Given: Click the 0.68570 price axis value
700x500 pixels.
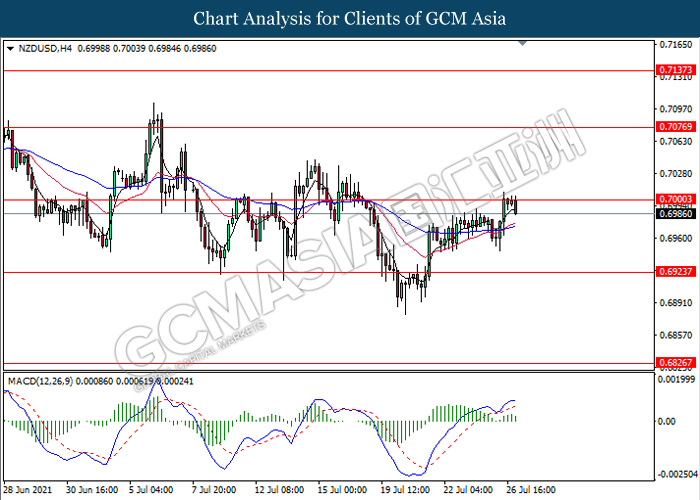Looking at the screenshot, I should [676, 335].
